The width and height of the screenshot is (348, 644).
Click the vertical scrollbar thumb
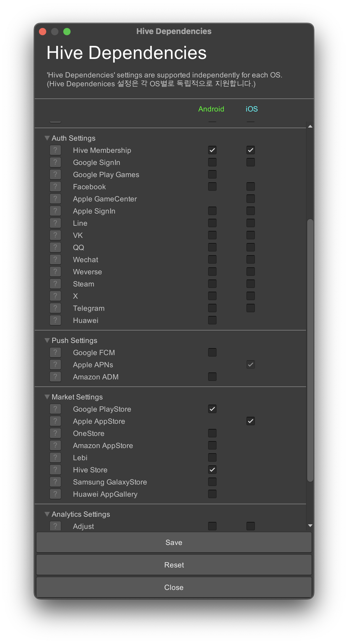310,349
